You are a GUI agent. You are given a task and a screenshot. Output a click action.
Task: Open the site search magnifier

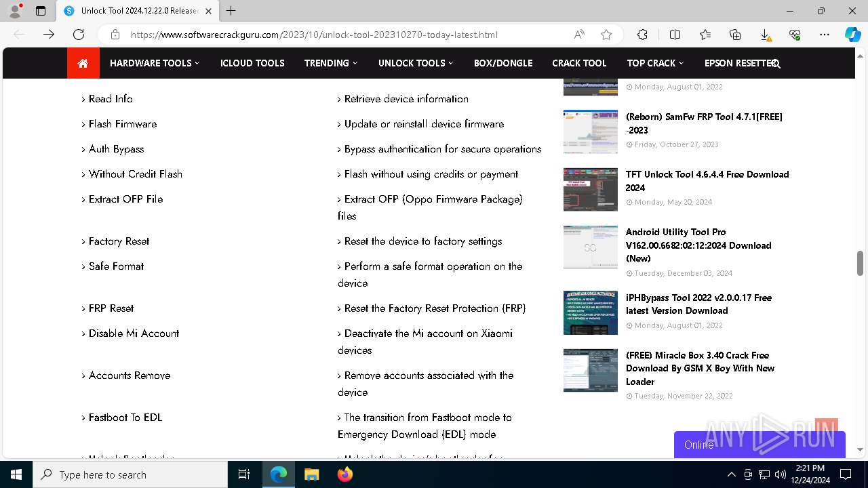[776, 64]
